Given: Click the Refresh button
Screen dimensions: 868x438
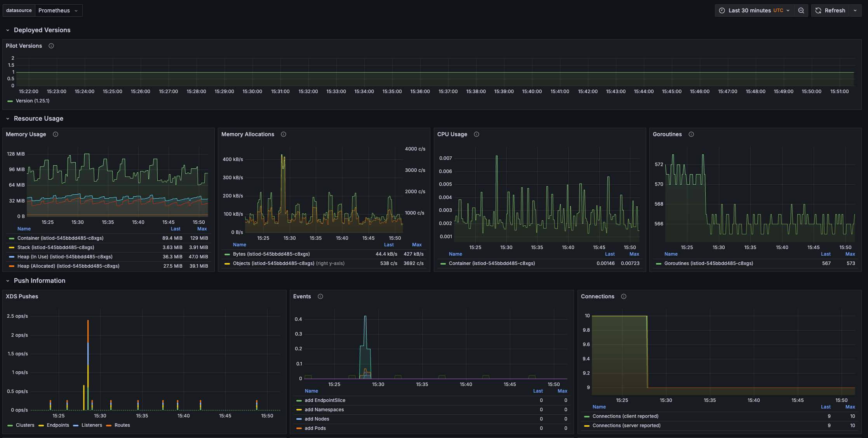Looking at the screenshot, I should 830,10.
